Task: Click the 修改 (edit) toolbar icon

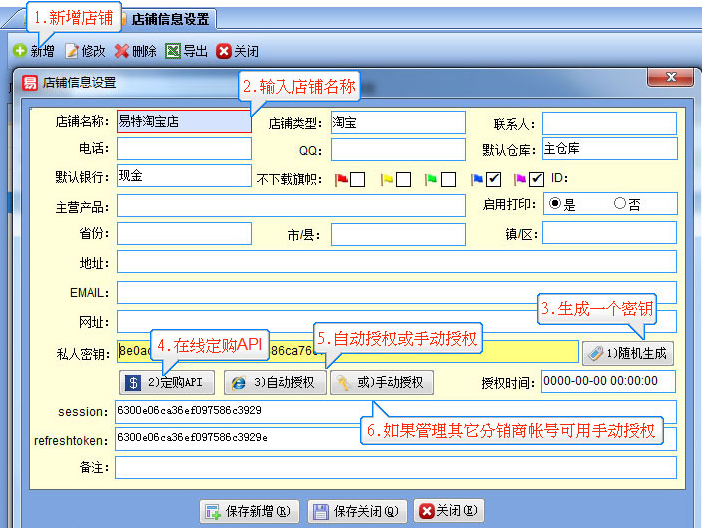Action: click(x=72, y=51)
